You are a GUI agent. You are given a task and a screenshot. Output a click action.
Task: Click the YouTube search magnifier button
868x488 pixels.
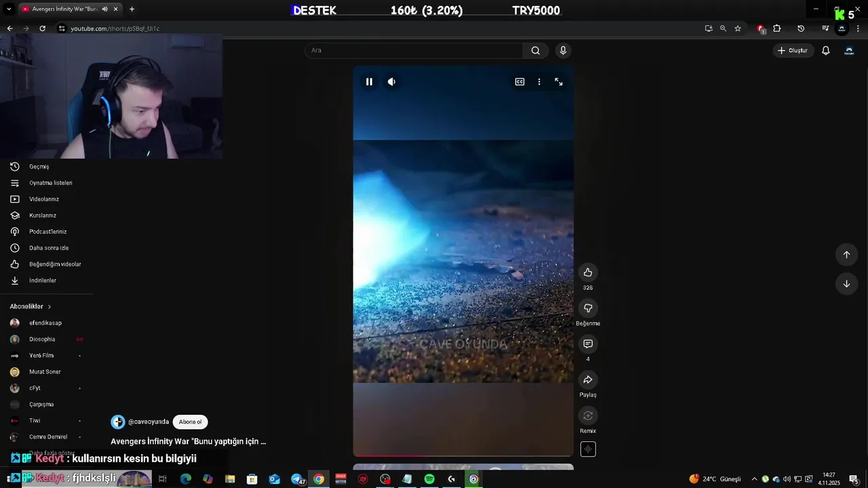(x=536, y=50)
